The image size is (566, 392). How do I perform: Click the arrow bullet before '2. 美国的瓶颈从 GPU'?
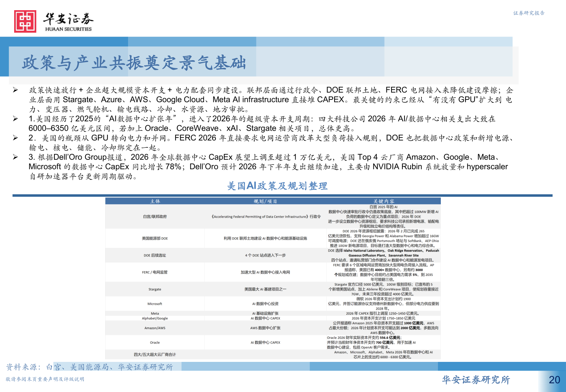click(x=16, y=138)
